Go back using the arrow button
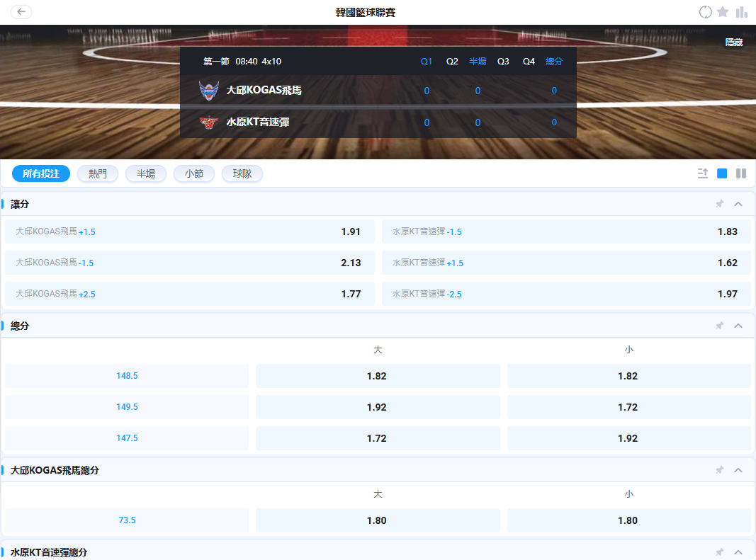Viewport: 756px width, 560px height. (x=21, y=11)
